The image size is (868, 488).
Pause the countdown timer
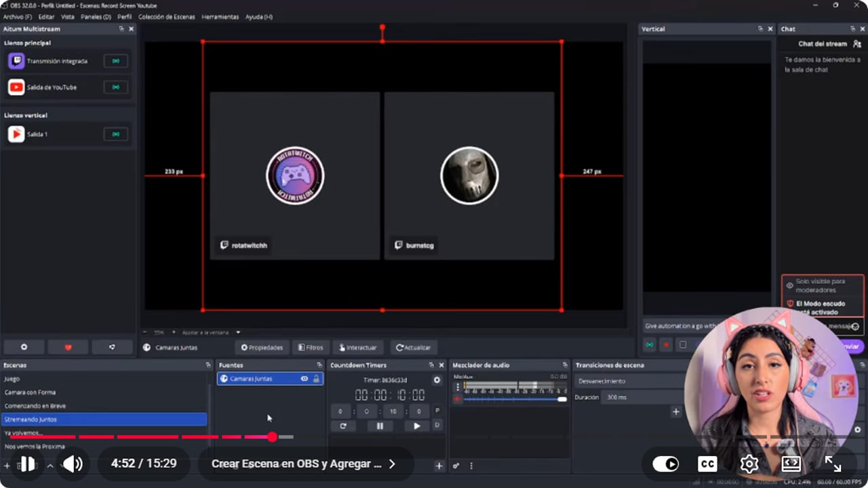point(380,426)
